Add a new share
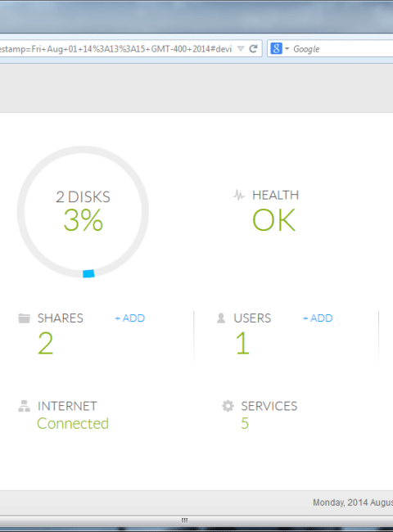The image size is (393, 532). tap(130, 318)
